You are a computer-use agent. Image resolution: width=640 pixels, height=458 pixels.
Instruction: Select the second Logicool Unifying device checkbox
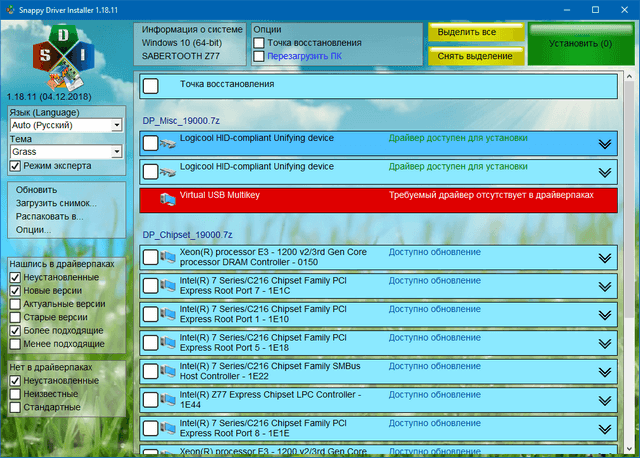pyautogui.click(x=151, y=172)
